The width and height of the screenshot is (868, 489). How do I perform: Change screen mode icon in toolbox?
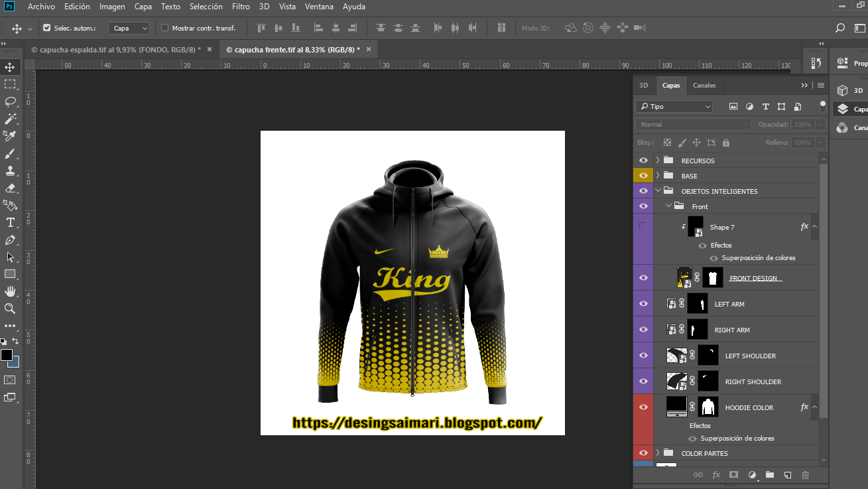tap(10, 397)
